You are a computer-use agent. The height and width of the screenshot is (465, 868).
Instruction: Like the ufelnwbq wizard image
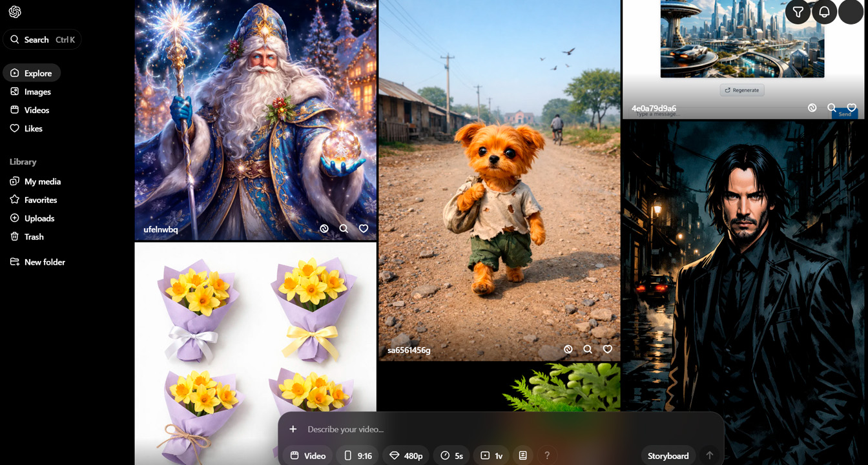pos(364,229)
